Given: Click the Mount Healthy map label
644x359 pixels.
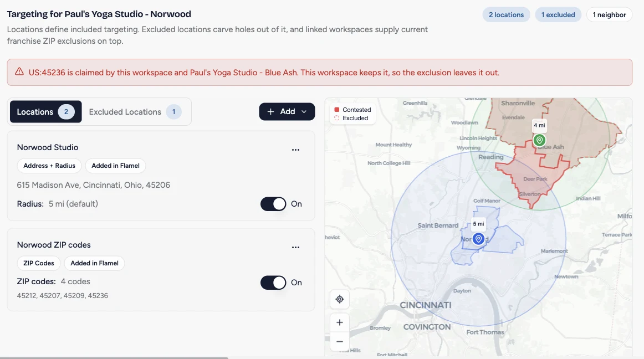Looking at the screenshot, I should coord(393,145).
